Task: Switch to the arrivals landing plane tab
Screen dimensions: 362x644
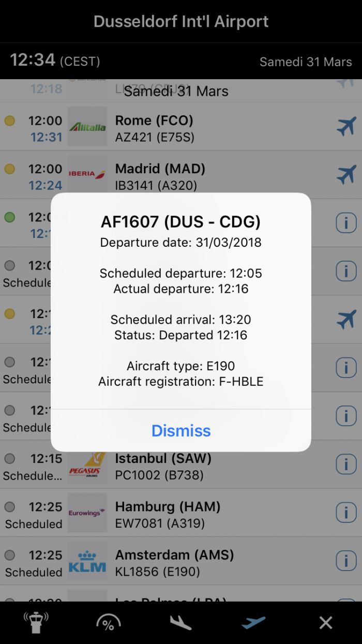Action: [x=181, y=623]
